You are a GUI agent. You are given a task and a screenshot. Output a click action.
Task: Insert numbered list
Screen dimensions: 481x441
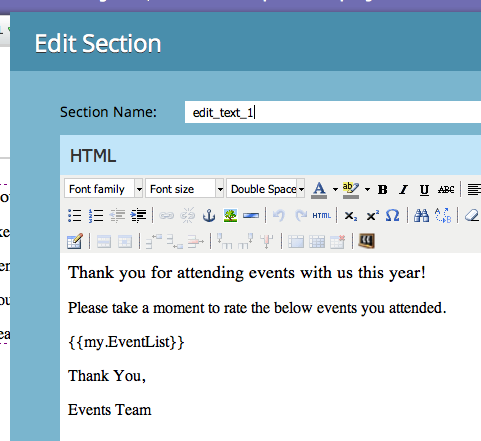pyautogui.click(x=96, y=216)
